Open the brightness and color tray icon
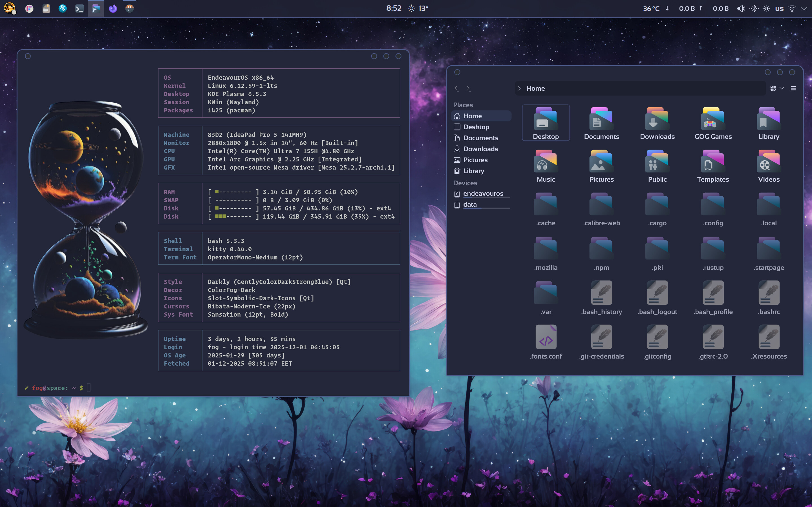Viewport: 812px width, 507px height. click(x=767, y=9)
